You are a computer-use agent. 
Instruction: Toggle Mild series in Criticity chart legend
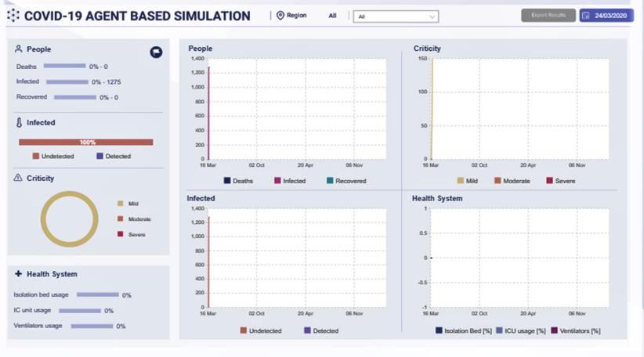point(468,181)
